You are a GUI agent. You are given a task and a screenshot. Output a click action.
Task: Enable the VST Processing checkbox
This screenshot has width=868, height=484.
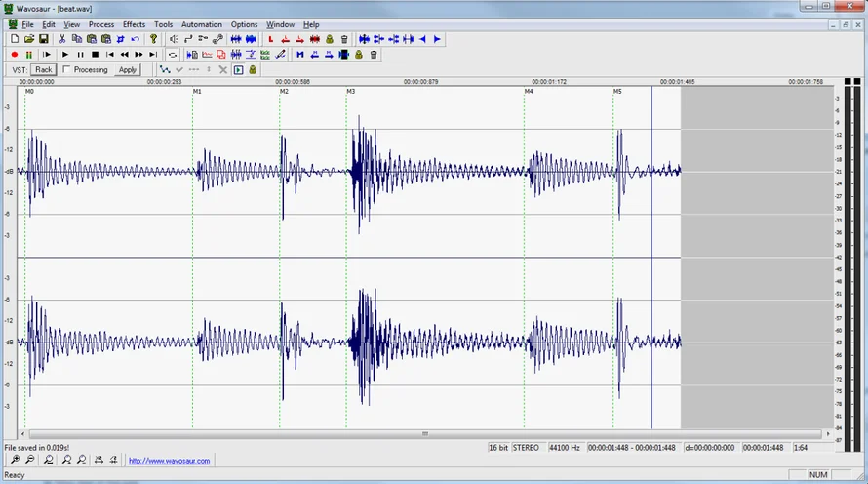pos(66,70)
